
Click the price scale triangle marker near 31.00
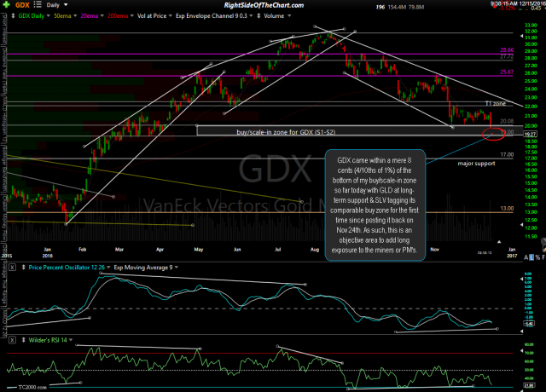click(x=521, y=36)
